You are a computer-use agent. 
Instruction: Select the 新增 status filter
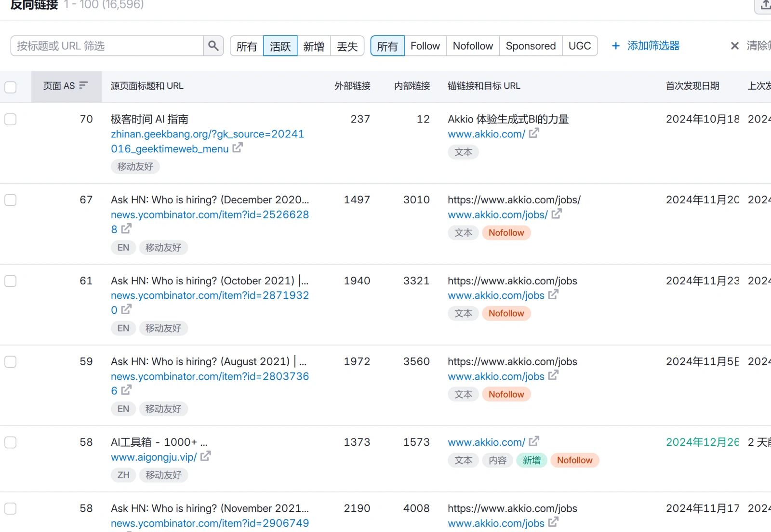point(314,46)
